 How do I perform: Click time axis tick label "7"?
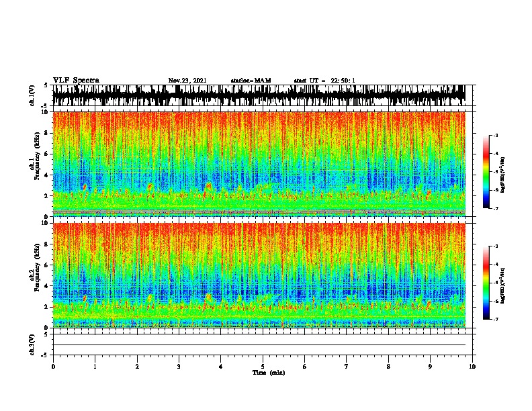tap(347, 367)
